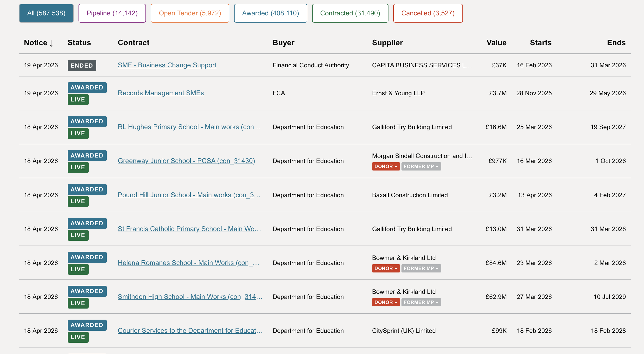Screen dimensions: 644x354
Task: Expand DONOR dropdown for Morgan Sindall
Action: (x=386, y=166)
